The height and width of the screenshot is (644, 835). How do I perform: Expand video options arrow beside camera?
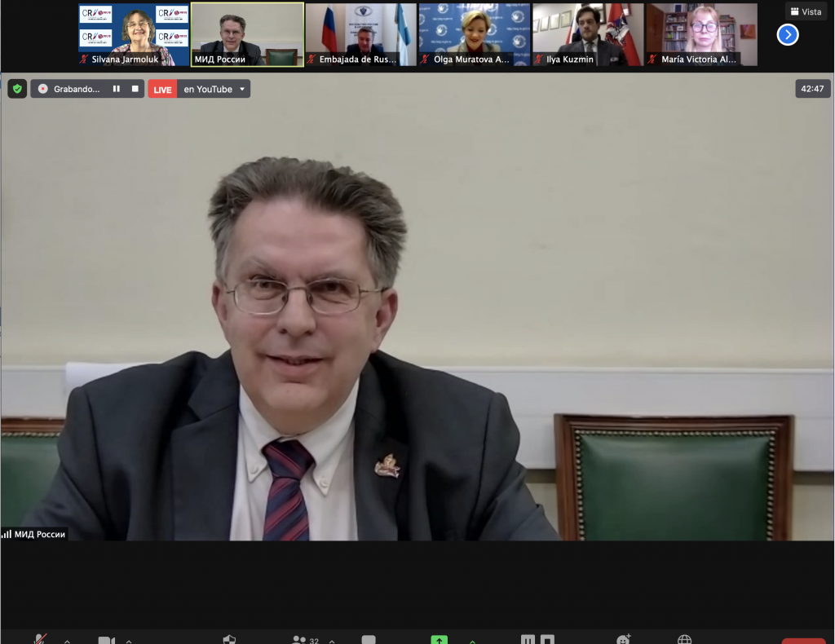(x=129, y=640)
